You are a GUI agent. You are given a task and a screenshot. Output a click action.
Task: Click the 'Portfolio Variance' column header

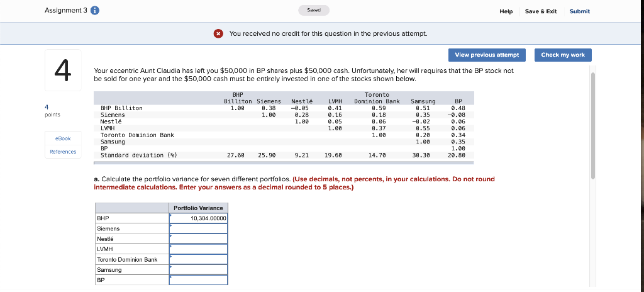point(198,208)
